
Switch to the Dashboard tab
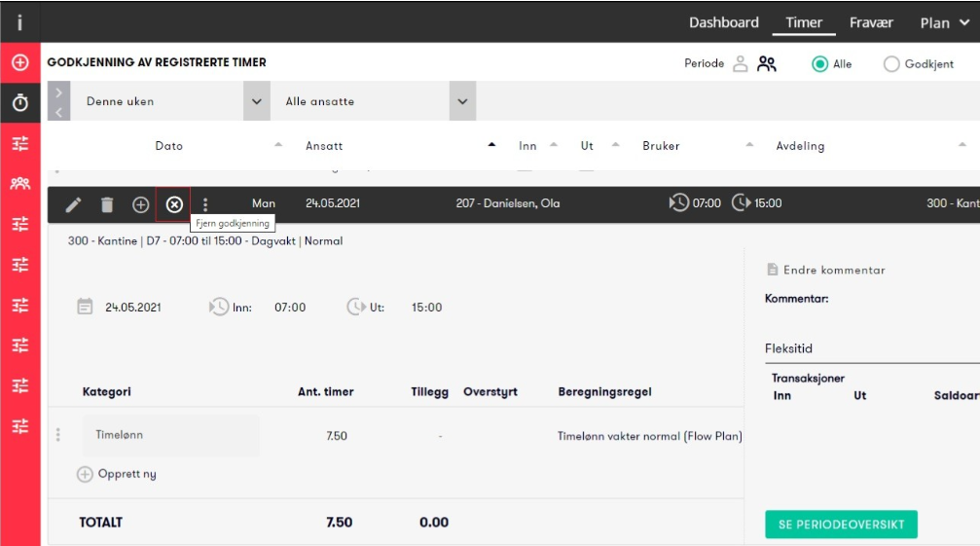724,22
